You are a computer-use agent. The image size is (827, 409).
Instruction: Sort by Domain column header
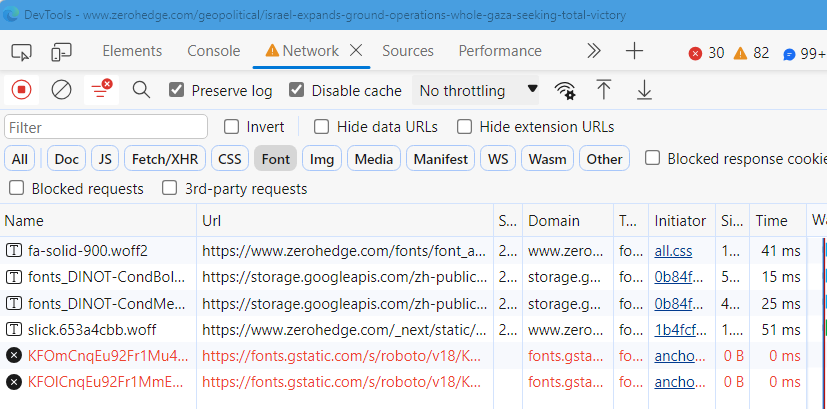coord(568,221)
